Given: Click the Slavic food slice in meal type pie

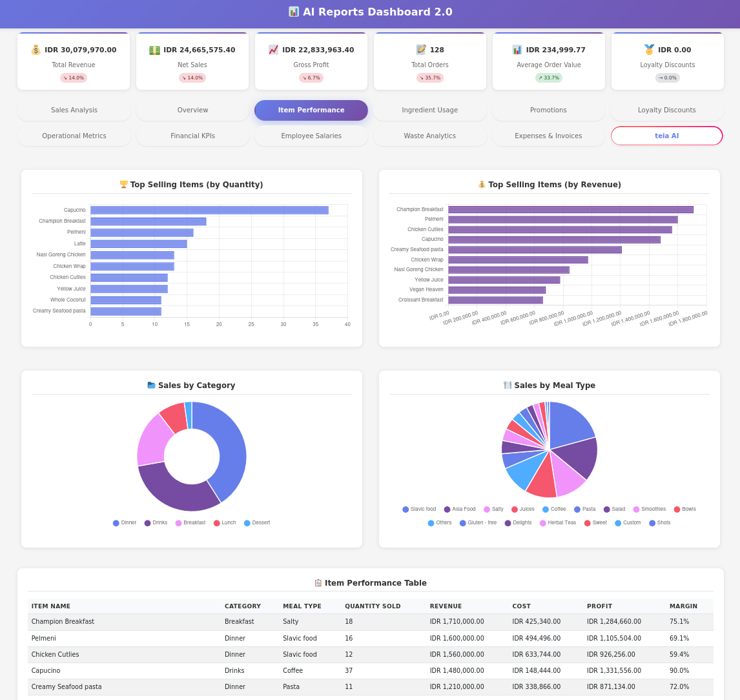Looking at the screenshot, I should click(569, 426).
